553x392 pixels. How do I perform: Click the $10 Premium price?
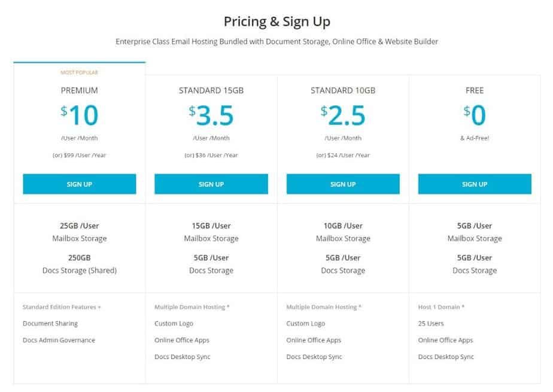[x=80, y=116]
